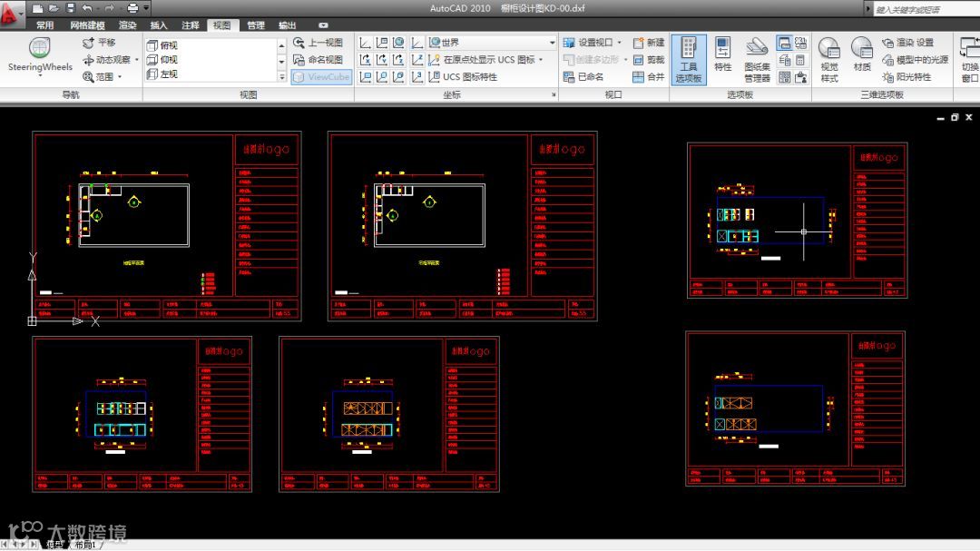Click the UCS 图标特性 icon properties button
Viewport: 980px width, 551px height.
[x=463, y=77]
